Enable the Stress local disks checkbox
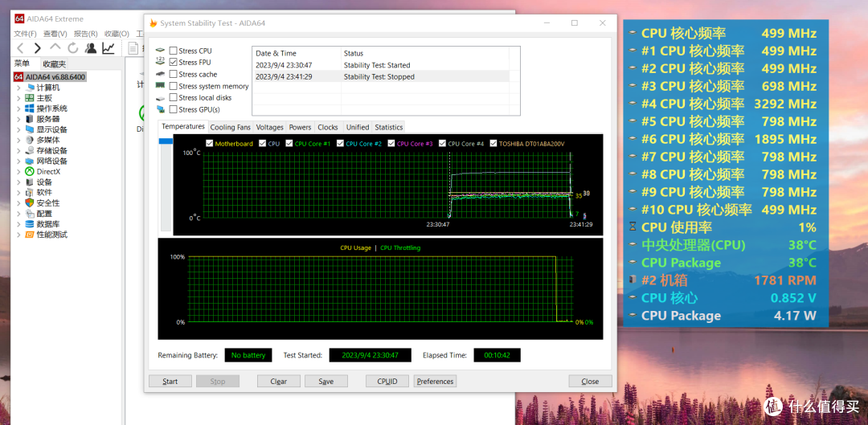868x425 pixels. point(174,98)
